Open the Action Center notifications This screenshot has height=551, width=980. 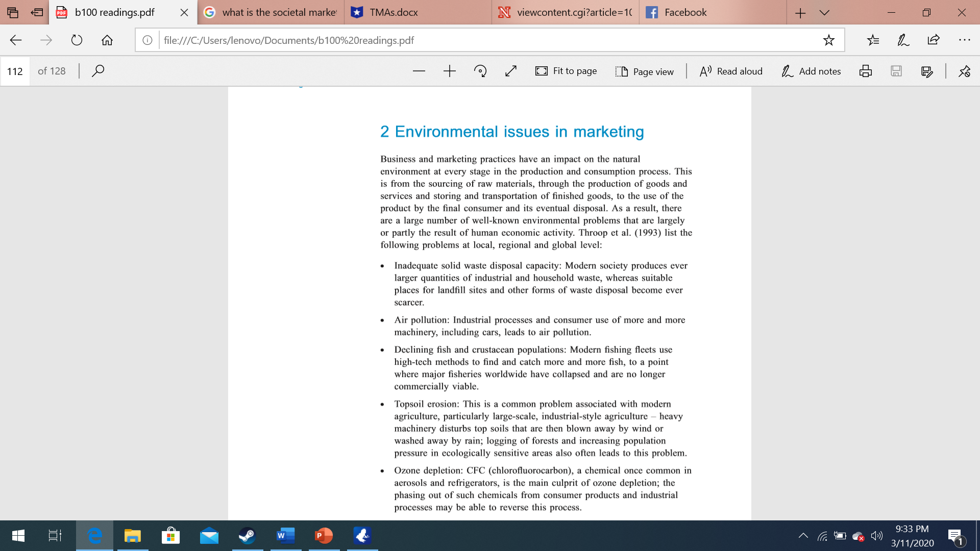tap(955, 536)
